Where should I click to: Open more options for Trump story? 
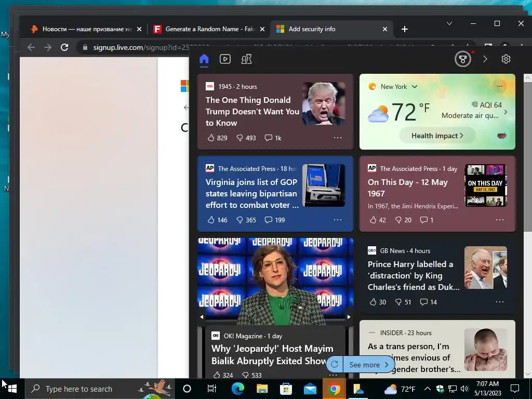point(338,138)
